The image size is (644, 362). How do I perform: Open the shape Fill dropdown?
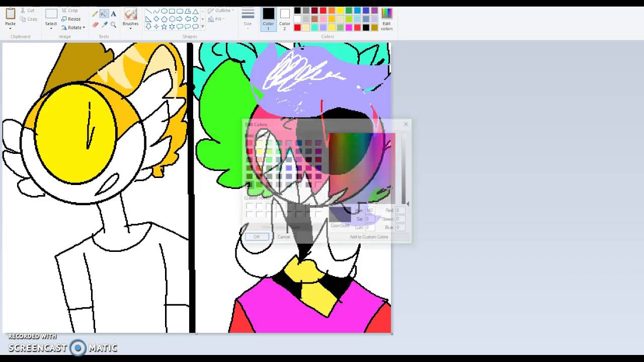coord(216,19)
